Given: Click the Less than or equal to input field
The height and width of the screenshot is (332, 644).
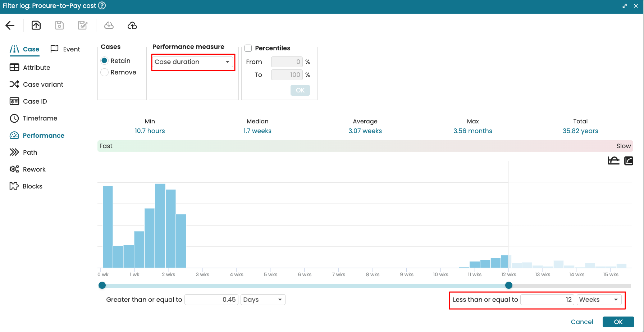Looking at the screenshot, I should tap(547, 300).
